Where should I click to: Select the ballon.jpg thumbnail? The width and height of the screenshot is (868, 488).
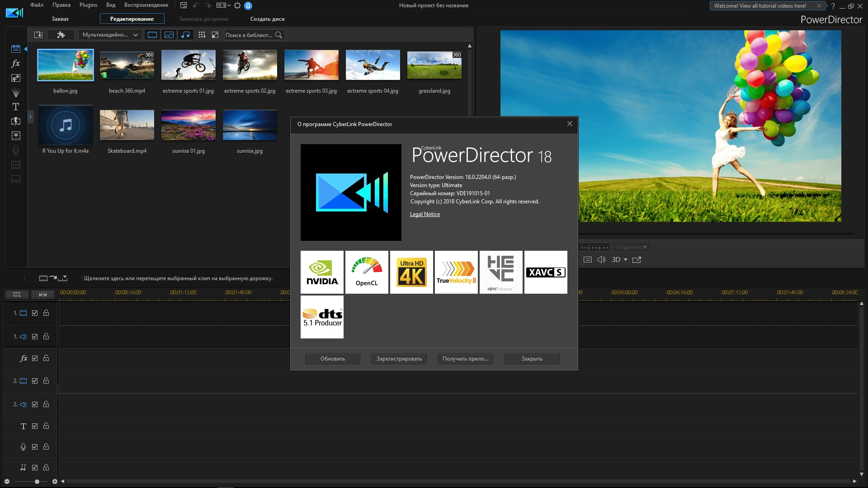click(66, 65)
